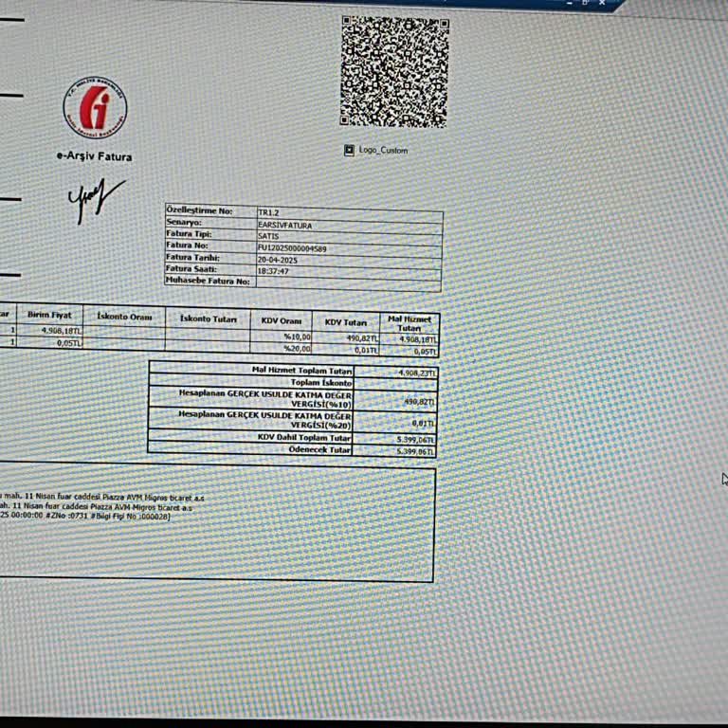Viewport: 728px width, 728px height.
Task: Click the broken image icon beside Logo_Custom
Action: tap(349, 150)
